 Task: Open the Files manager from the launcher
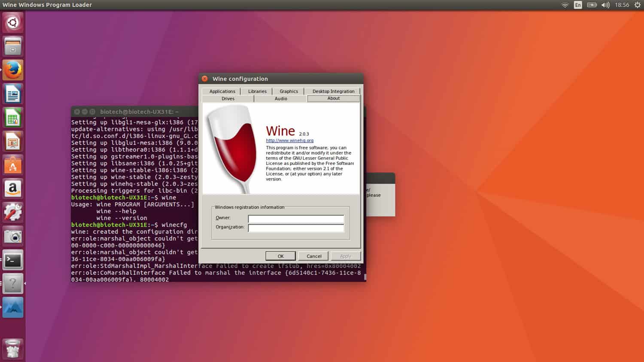(x=13, y=46)
